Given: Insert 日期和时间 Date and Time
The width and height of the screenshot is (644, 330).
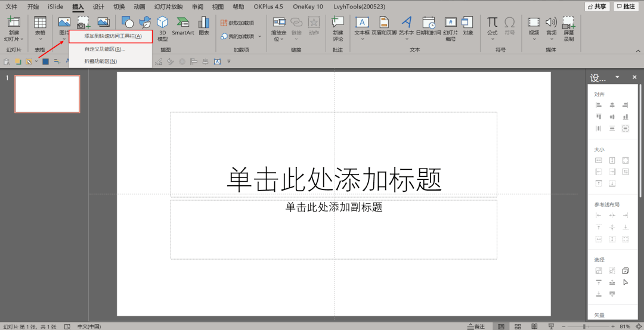Looking at the screenshot, I should pyautogui.click(x=428, y=26).
